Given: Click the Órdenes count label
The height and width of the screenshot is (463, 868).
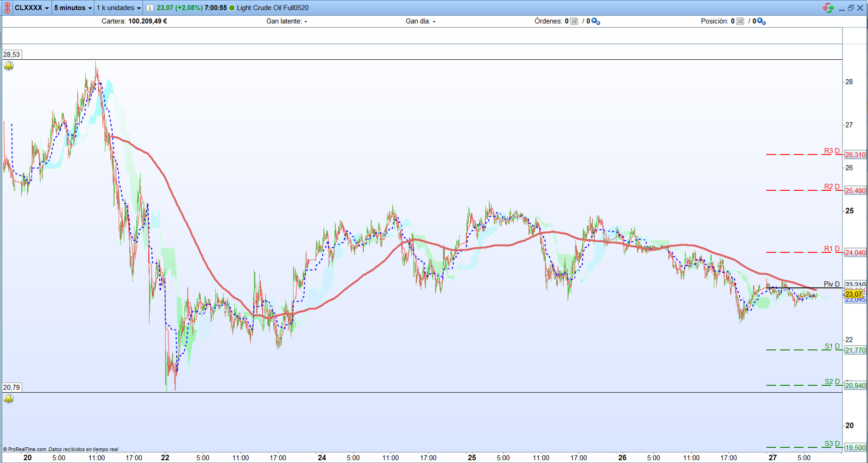Looking at the screenshot, I should (551, 21).
